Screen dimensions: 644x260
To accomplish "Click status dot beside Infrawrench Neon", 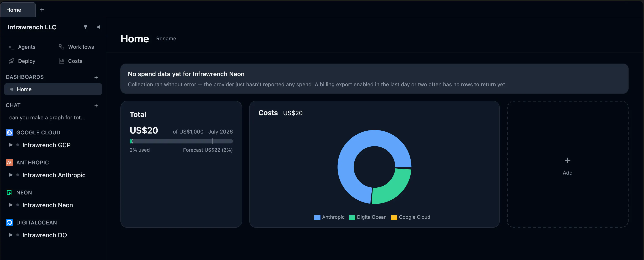I will pos(18,205).
